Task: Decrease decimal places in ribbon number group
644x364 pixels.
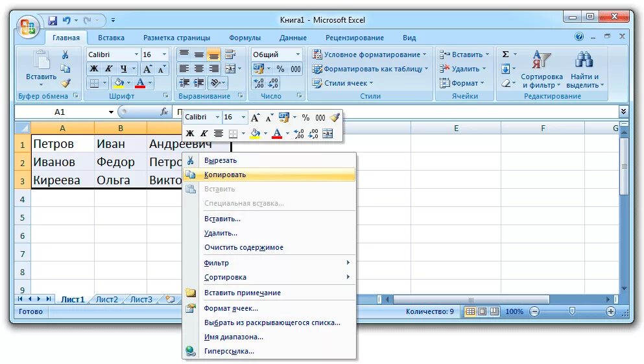Action: click(274, 83)
